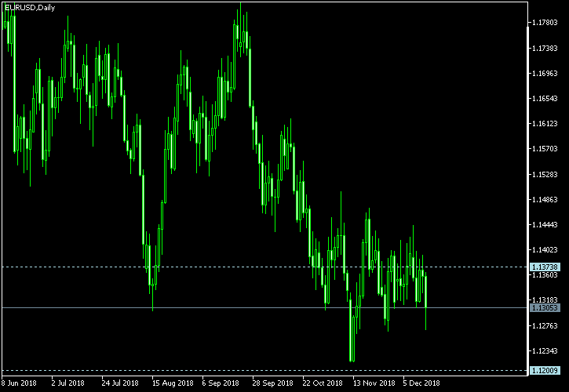Click the 13 Nov 2018 date label
The width and height of the screenshot is (569, 392).
coord(374,383)
